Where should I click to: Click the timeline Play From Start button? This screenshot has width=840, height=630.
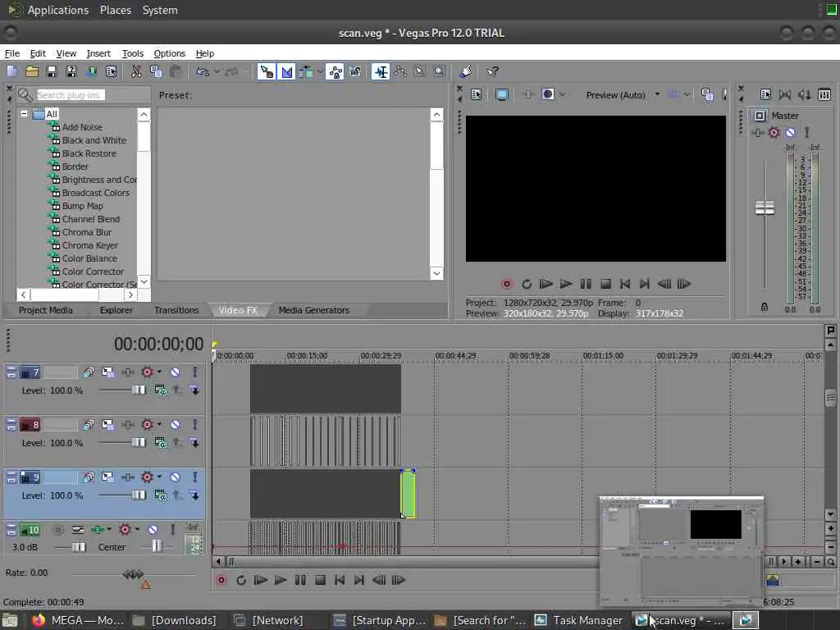[x=260, y=580]
